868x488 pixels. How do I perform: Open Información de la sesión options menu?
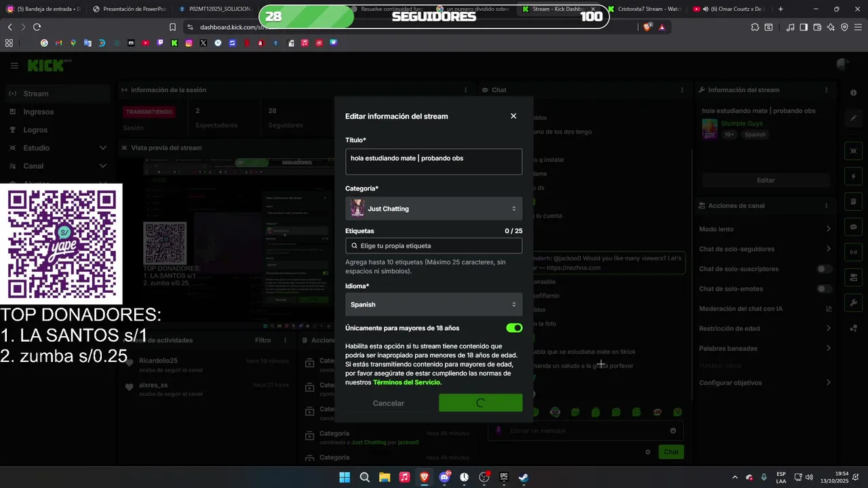(465, 89)
